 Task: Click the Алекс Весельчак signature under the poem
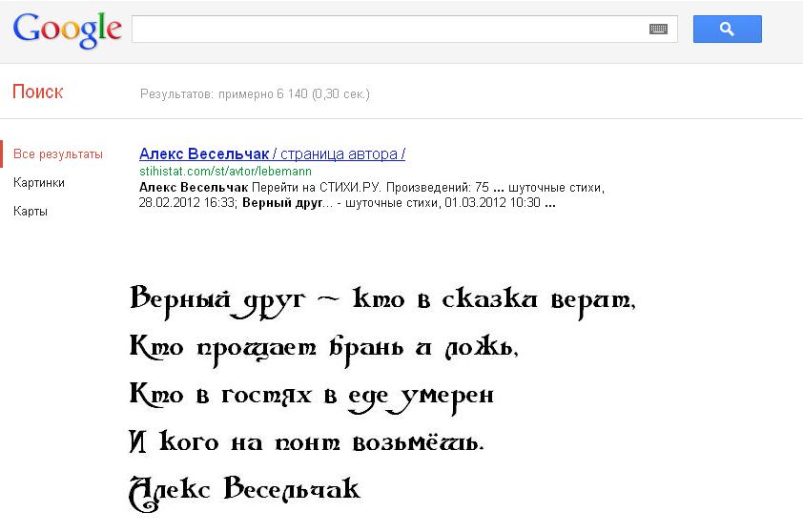click(244, 490)
